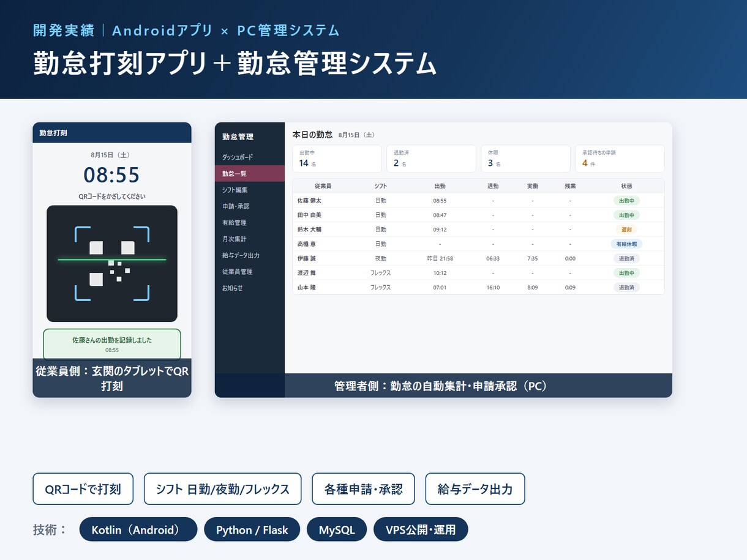
Task: Click 09:12 clock-in time for 鈴木
Action: click(x=440, y=230)
